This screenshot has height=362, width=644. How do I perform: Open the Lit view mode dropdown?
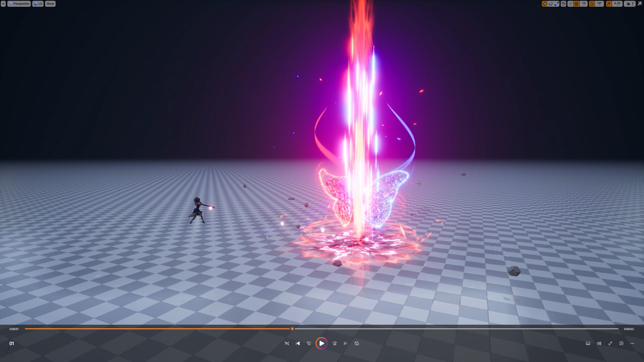(x=37, y=4)
